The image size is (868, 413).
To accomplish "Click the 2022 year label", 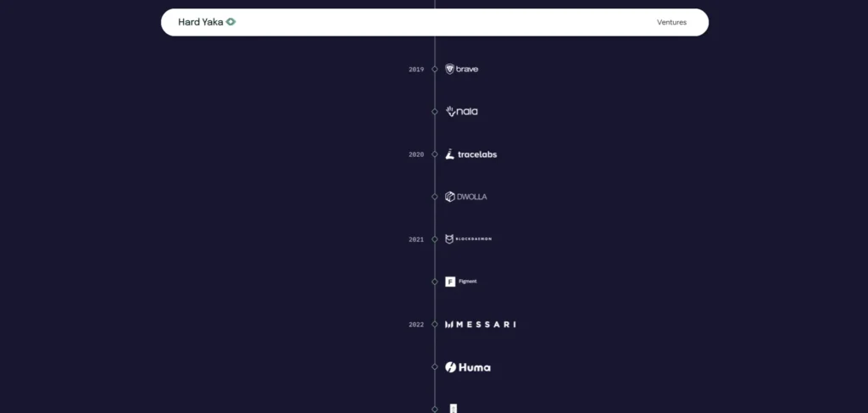I will 416,325.
